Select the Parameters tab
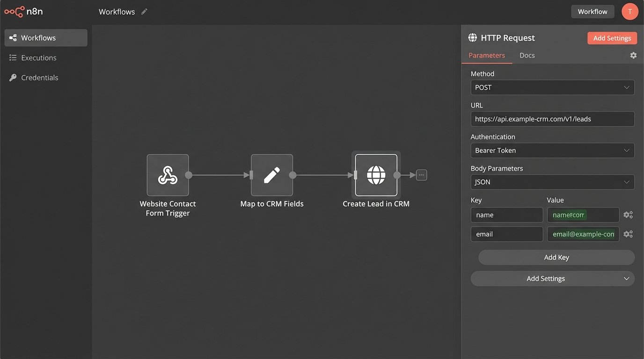 click(487, 55)
